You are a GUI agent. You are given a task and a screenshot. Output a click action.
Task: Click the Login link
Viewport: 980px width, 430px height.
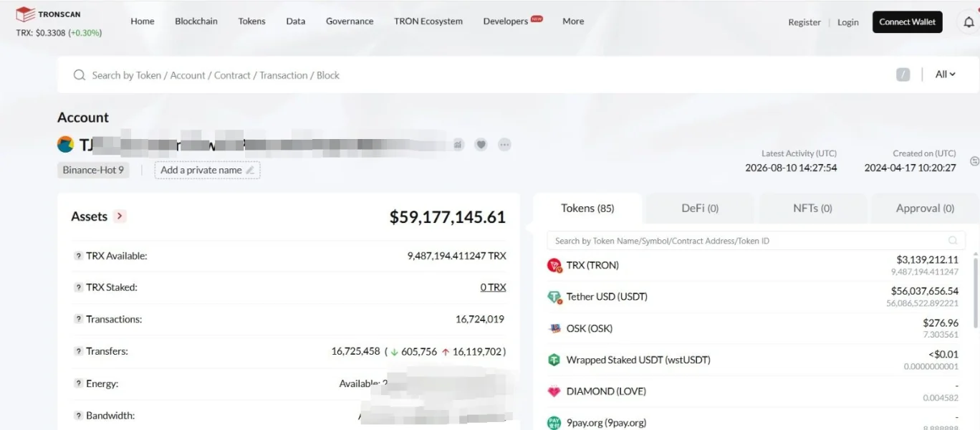848,22
